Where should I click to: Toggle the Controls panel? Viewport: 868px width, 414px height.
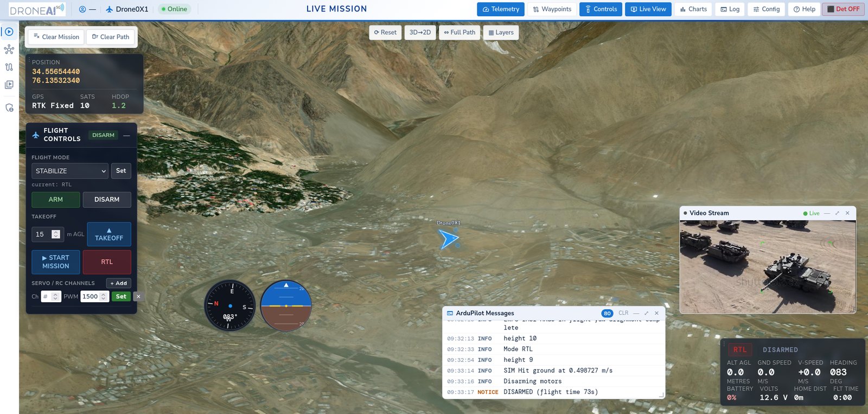601,9
